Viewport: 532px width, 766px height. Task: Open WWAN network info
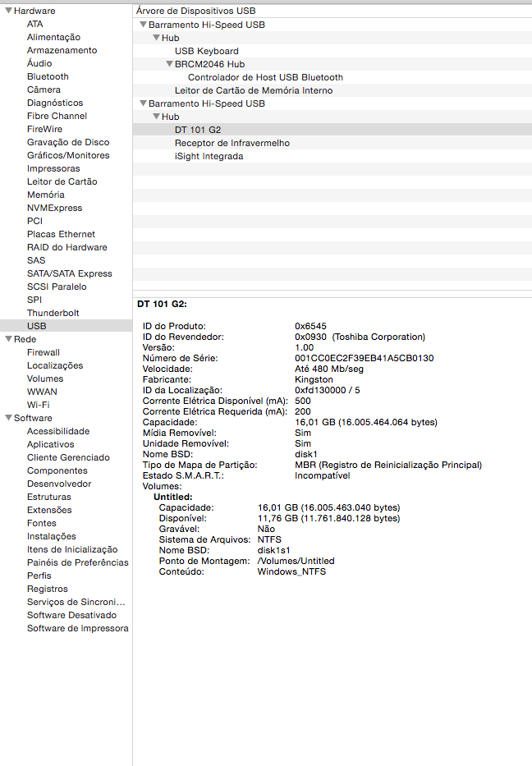42,392
